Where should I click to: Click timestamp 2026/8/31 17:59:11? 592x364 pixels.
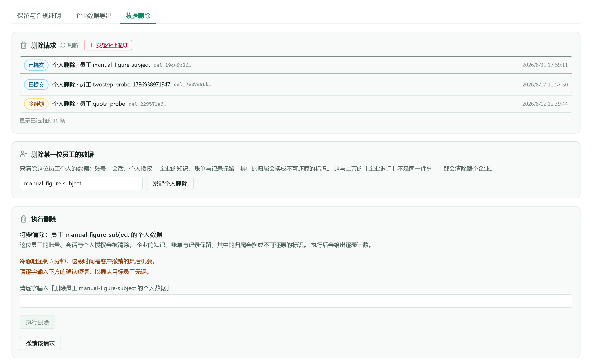[545, 65]
